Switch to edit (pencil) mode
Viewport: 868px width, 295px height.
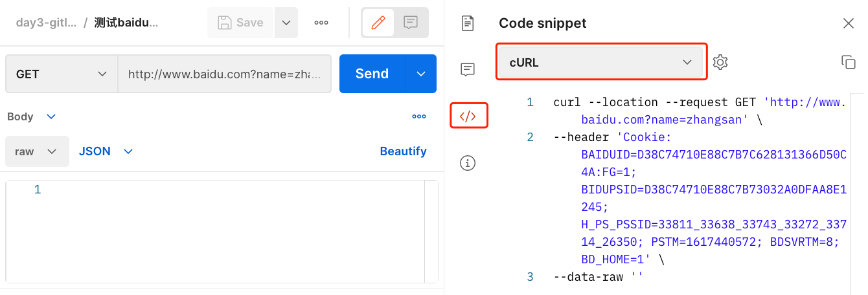tap(378, 23)
